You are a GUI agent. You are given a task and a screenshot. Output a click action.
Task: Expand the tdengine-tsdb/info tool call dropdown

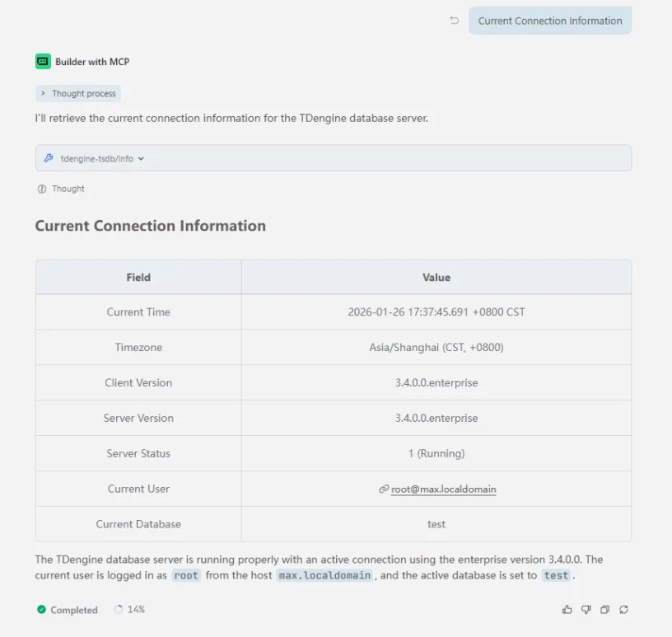pos(141,158)
